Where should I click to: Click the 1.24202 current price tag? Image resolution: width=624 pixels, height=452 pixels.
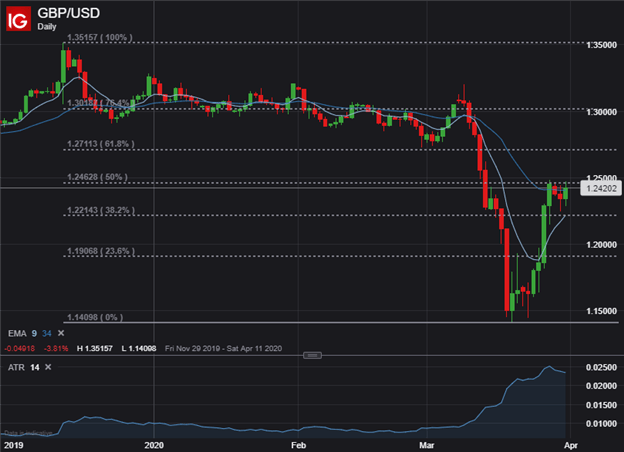point(601,188)
